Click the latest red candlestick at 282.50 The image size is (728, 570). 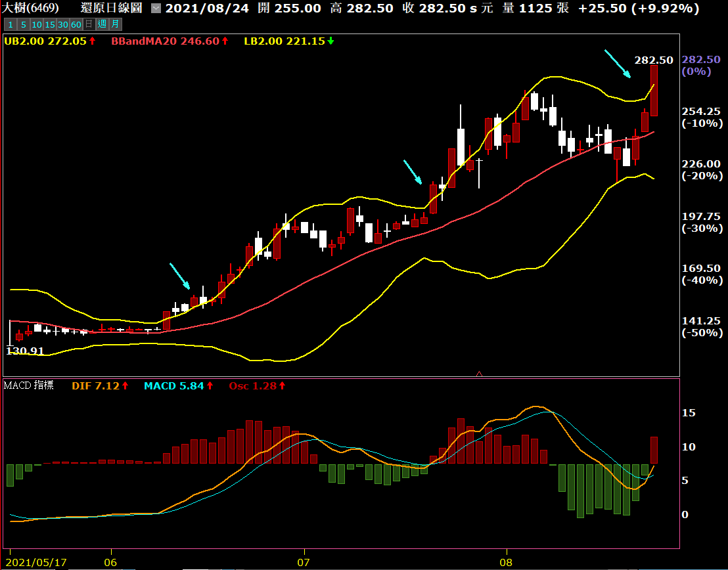pyautogui.click(x=654, y=91)
